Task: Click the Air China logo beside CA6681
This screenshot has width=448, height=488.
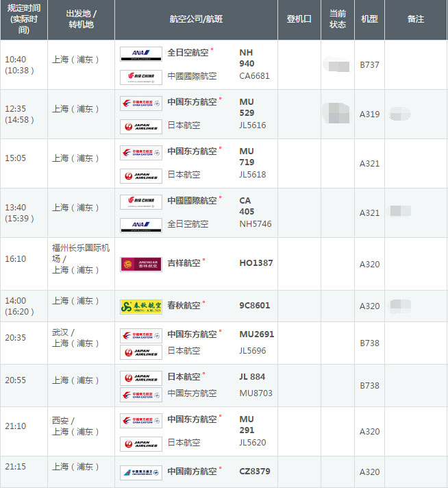Action: (141, 76)
